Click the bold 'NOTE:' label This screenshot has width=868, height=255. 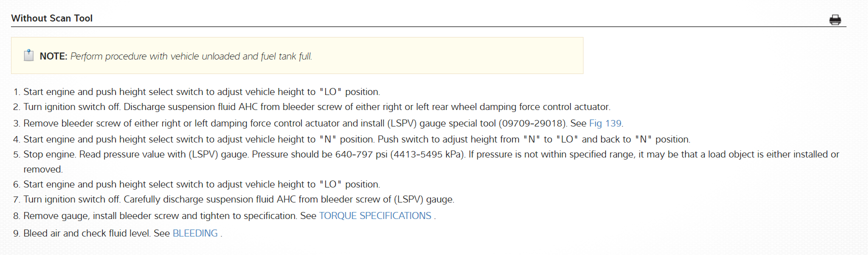tap(53, 56)
